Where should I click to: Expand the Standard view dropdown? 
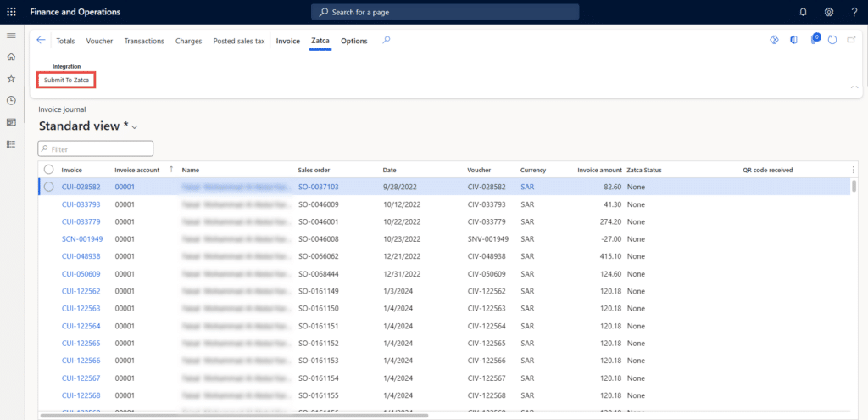tap(135, 127)
